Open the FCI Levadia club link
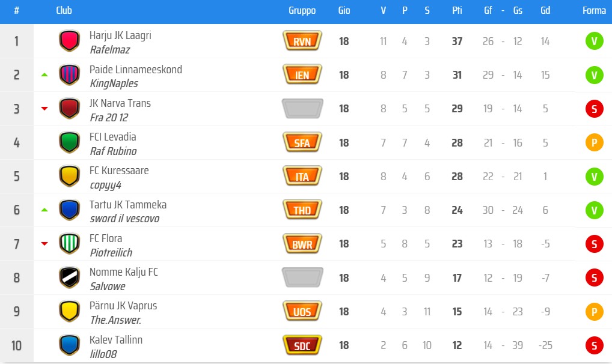 click(113, 137)
